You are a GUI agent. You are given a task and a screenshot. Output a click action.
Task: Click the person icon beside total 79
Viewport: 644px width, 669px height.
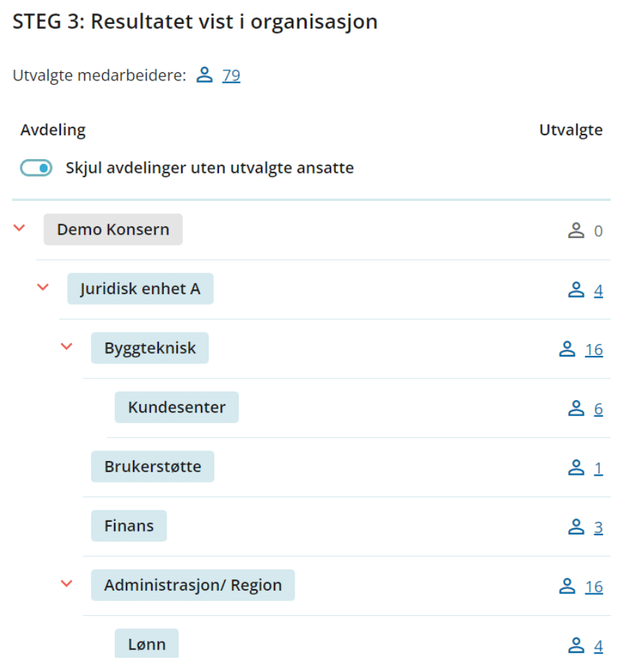click(x=204, y=75)
